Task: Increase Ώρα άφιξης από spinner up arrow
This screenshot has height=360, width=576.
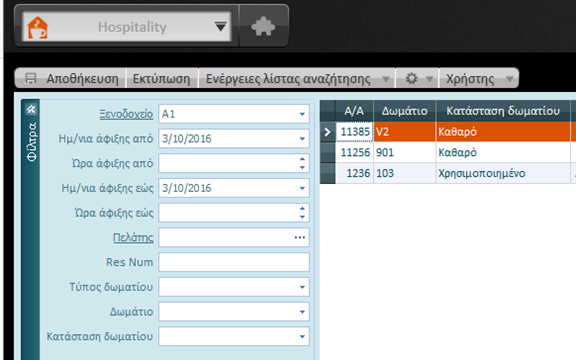Action: tap(302, 159)
